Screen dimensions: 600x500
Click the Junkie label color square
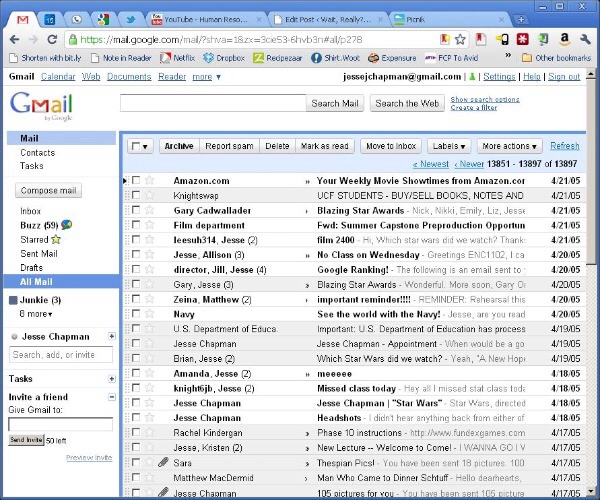[13, 300]
